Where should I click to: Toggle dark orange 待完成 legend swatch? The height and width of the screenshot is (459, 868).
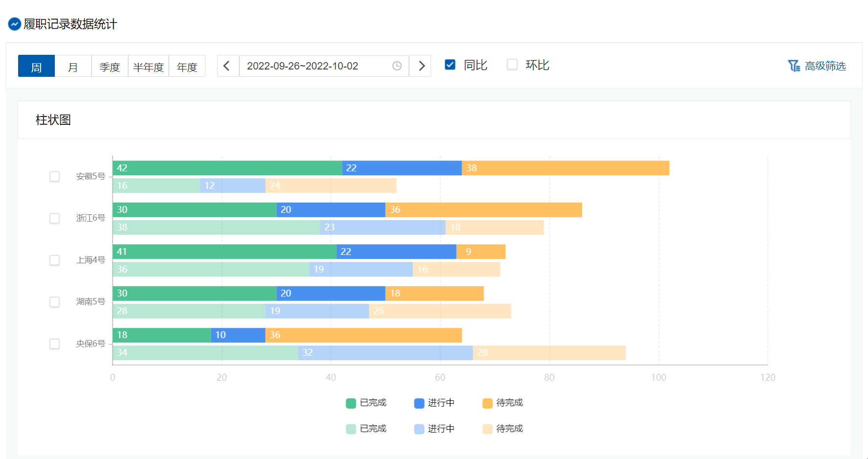(x=487, y=403)
